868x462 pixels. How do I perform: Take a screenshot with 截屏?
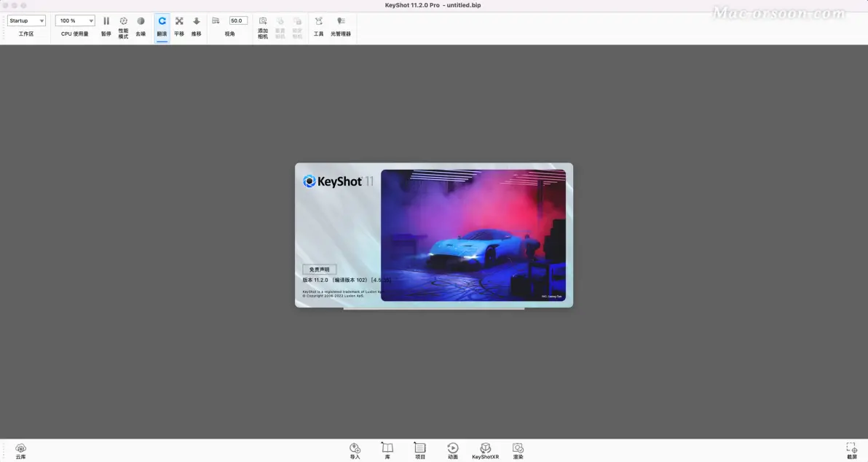[x=851, y=451]
